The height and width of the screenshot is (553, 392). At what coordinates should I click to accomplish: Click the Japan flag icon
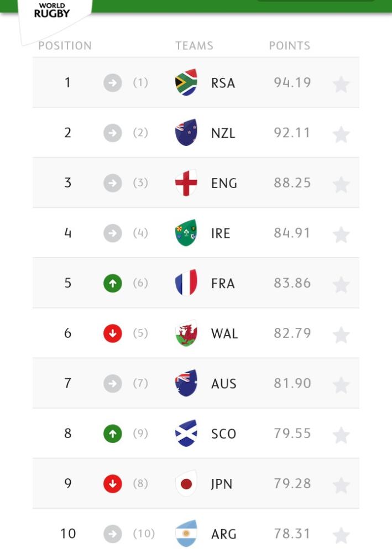point(186,484)
